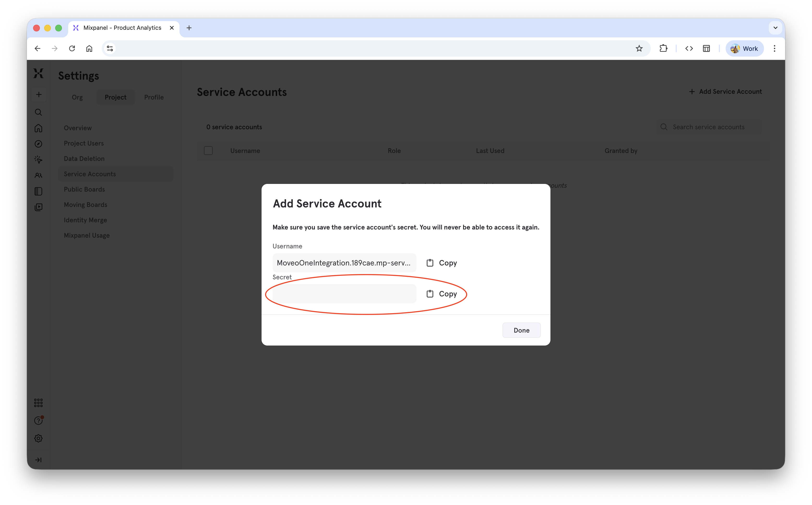Switch to the Org settings tab
812x505 pixels.
pos(77,97)
